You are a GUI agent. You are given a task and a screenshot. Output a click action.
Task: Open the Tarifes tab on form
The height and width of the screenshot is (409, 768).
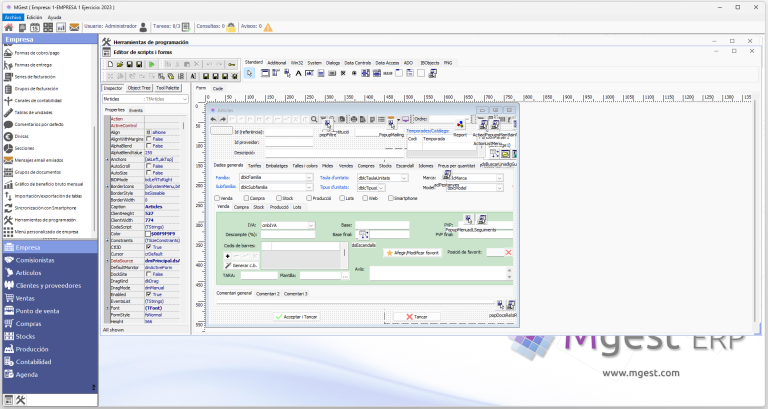(255, 166)
